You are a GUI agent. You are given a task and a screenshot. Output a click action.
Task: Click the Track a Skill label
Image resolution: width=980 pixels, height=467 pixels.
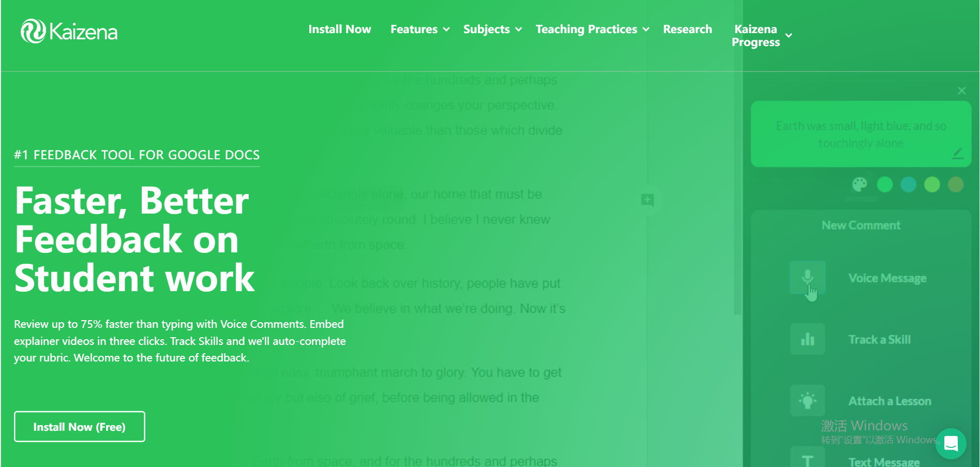tap(879, 340)
